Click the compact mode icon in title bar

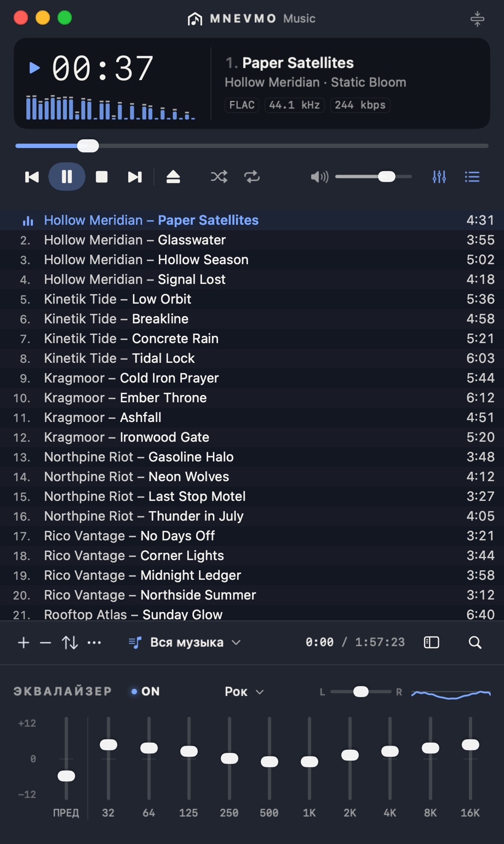pos(477,19)
